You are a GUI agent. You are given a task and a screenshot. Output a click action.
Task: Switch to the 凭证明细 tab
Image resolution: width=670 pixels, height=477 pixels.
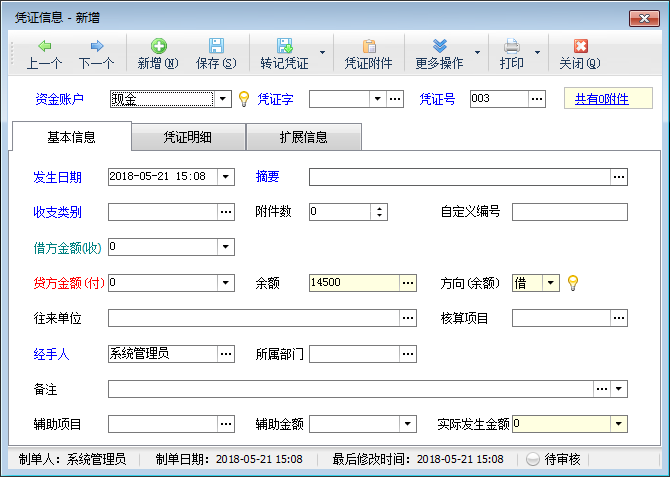188,137
